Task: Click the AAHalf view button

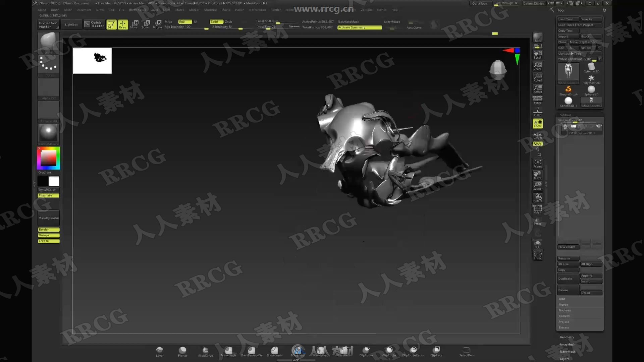Action: [538, 89]
